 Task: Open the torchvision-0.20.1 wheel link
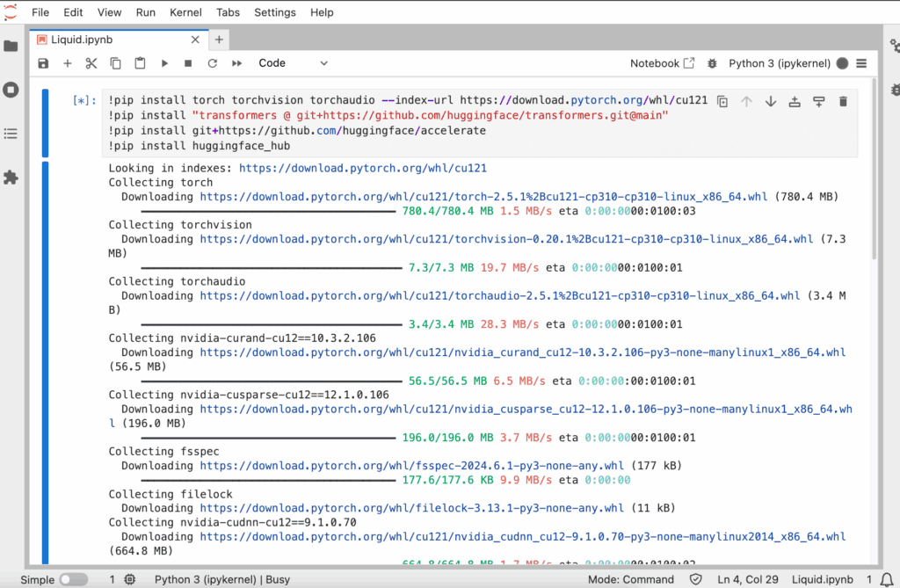pyautogui.click(x=506, y=239)
